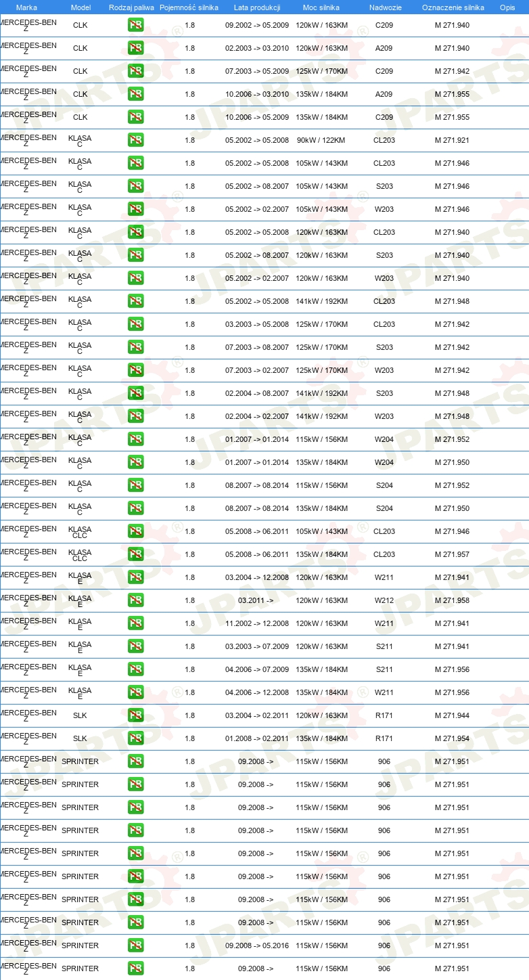Click the Moc silnika column header
The image size is (529, 980).
click(321, 7)
